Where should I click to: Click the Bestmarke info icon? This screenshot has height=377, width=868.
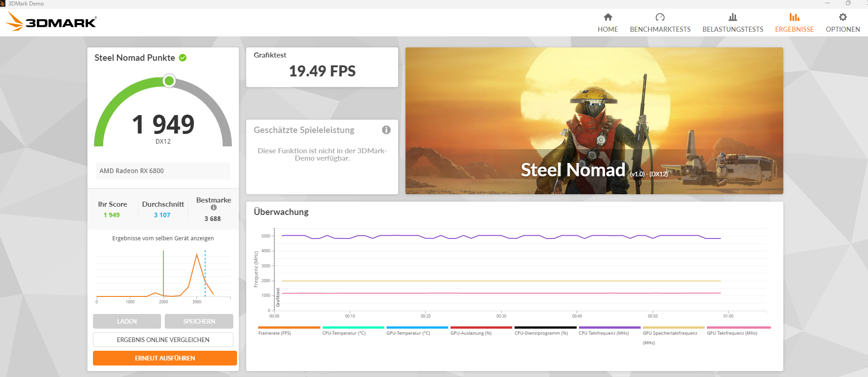[x=214, y=208]
